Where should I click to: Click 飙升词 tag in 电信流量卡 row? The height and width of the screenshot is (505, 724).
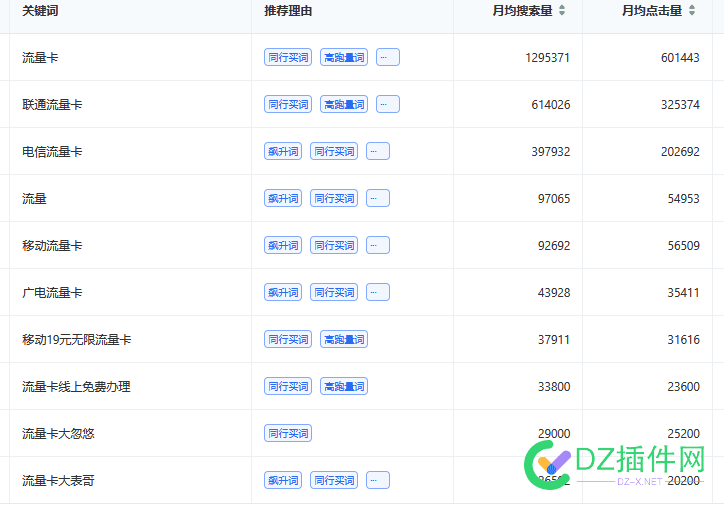point(283,151)
